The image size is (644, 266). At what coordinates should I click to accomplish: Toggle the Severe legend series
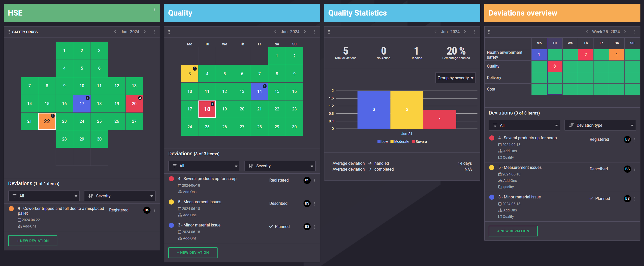point(419,142)
